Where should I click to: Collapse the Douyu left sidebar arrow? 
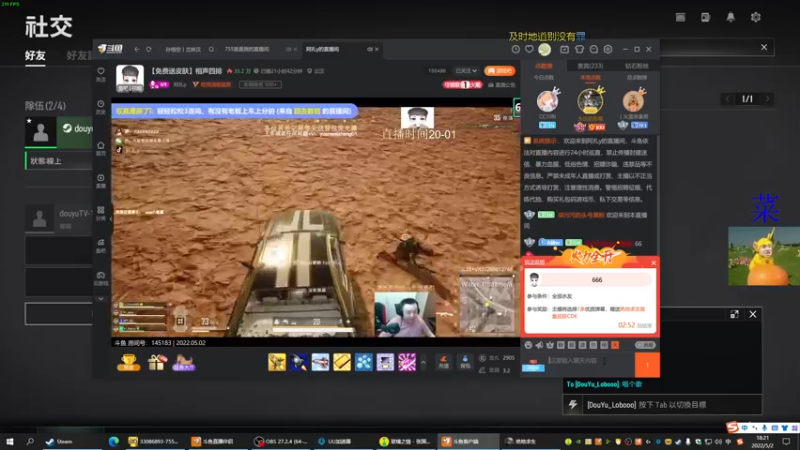(110, 218)
